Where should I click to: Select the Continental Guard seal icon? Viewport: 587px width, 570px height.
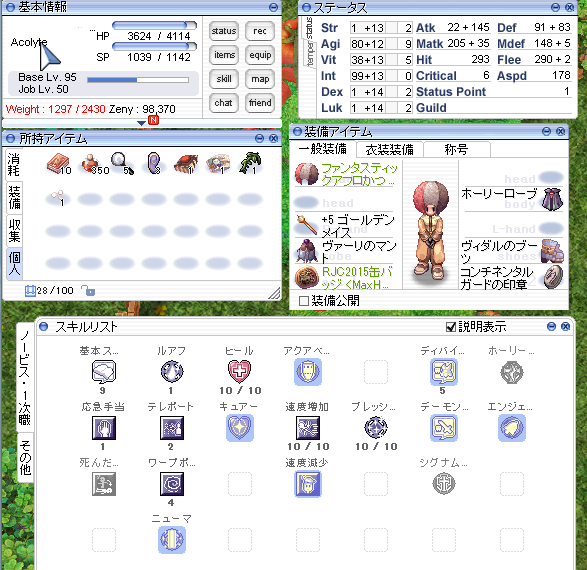pos(553,277)
